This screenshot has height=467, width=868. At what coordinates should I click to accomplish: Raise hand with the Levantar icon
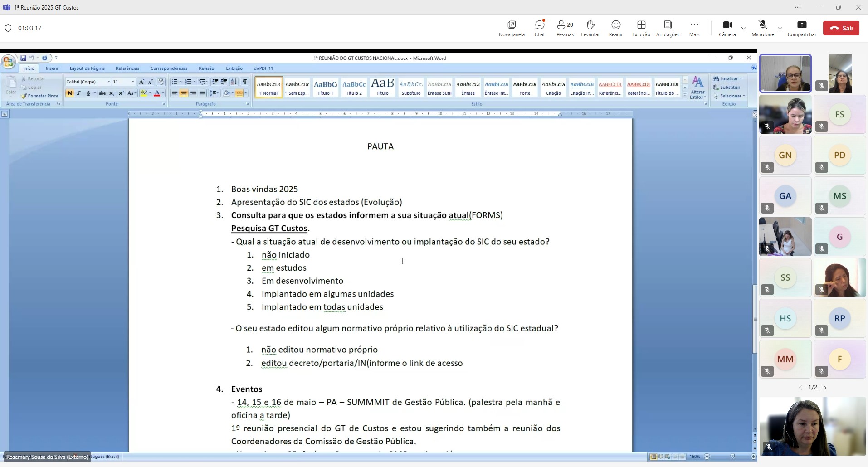click(590, 28)
